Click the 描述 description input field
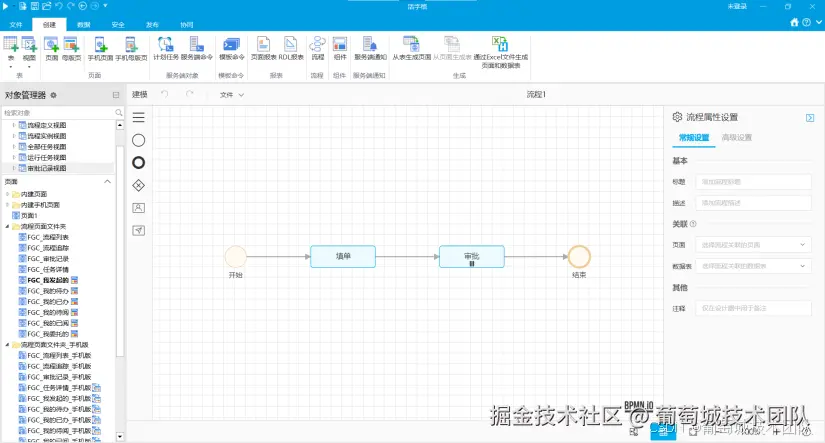825x443 pixels. click(x=753, y=203)
